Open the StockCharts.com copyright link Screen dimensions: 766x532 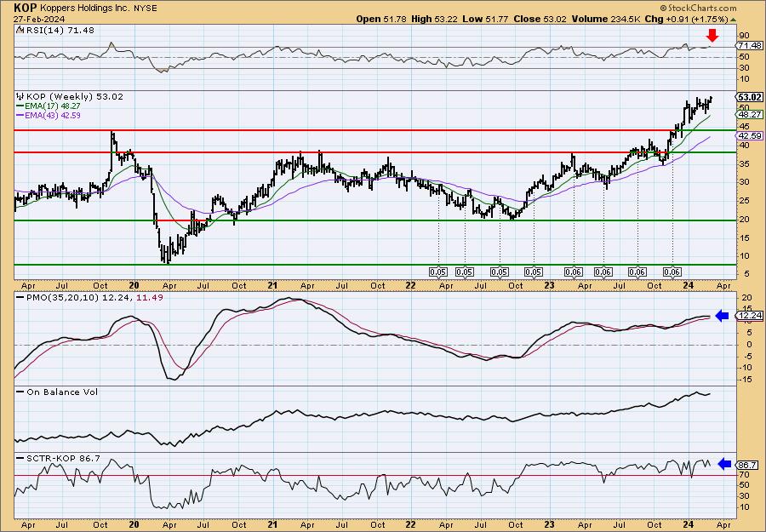click(698, 8)
